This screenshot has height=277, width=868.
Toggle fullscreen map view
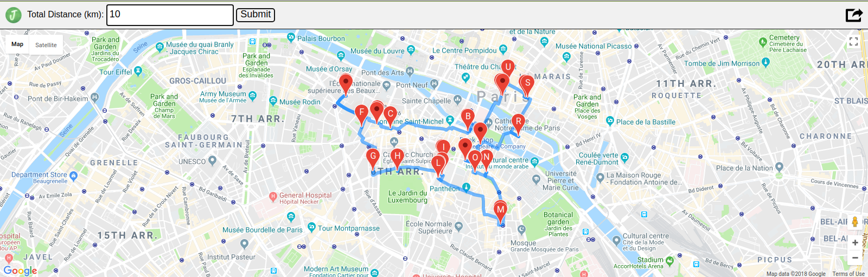(853, 42)
